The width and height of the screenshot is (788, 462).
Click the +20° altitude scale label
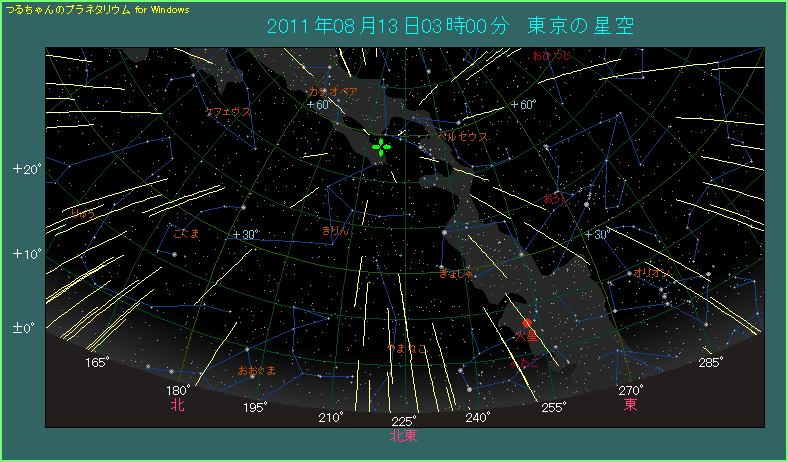pos(27,169)
